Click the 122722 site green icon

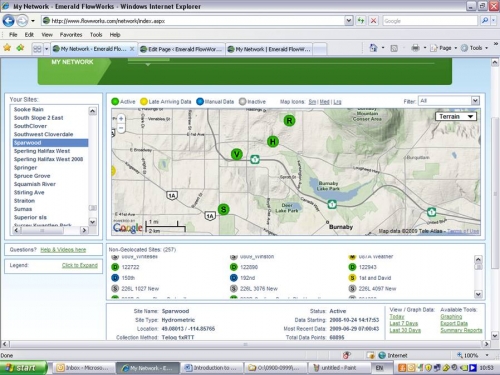point(115,267)
